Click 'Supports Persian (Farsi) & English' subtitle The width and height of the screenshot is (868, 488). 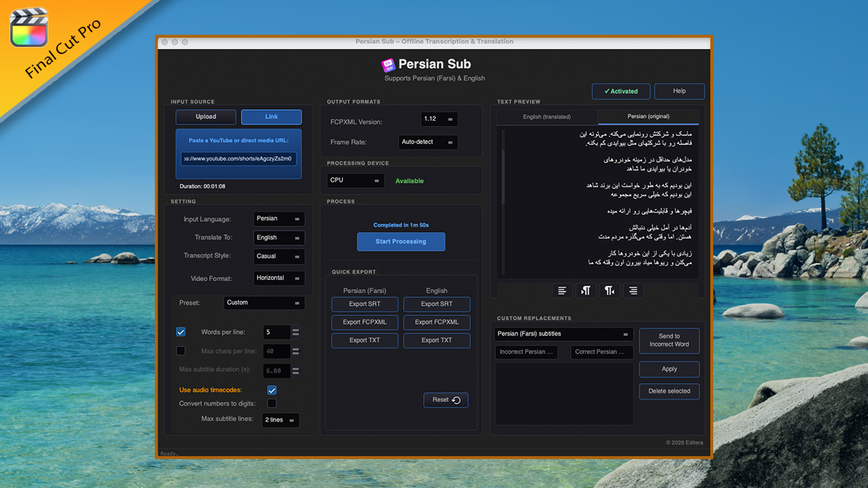[435, 78]
